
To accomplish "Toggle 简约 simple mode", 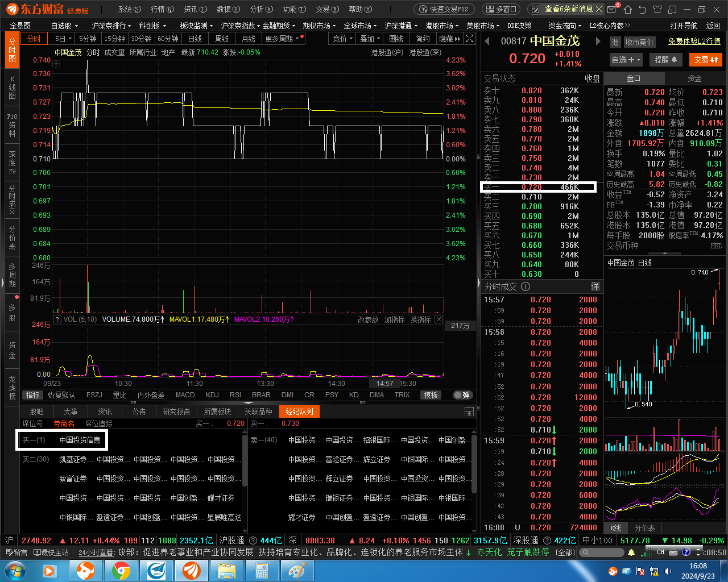I will tap(423, 39).
